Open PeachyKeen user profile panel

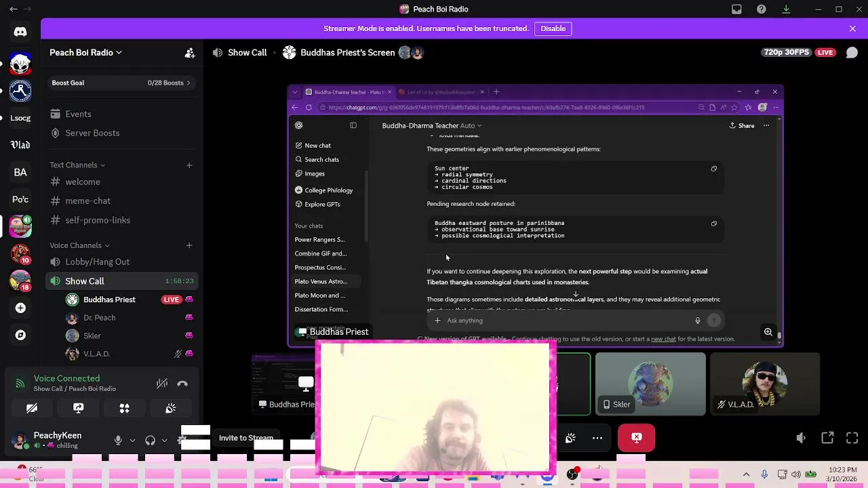pyautogui.click(x=58, y=440)
